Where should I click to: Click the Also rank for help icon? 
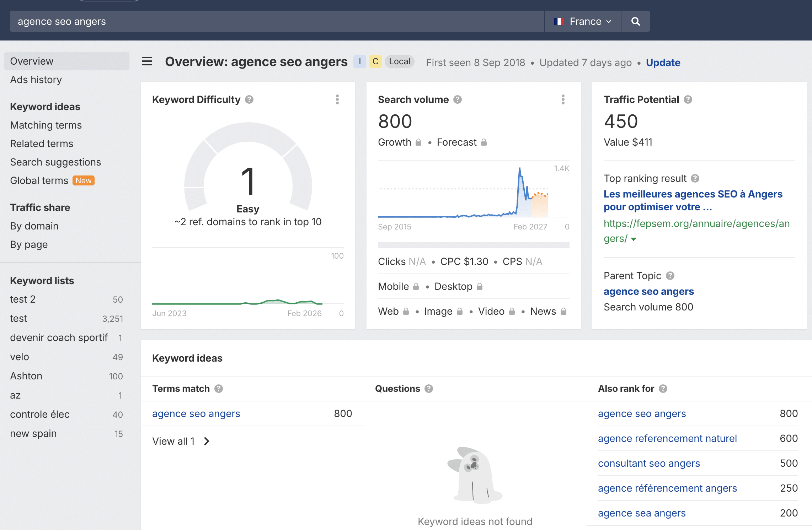(663, 389)
